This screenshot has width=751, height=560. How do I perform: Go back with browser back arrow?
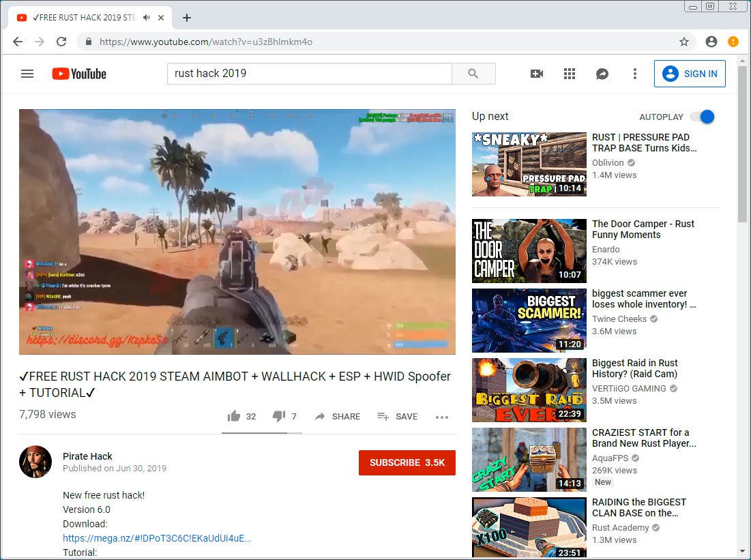tap(18, 42)
